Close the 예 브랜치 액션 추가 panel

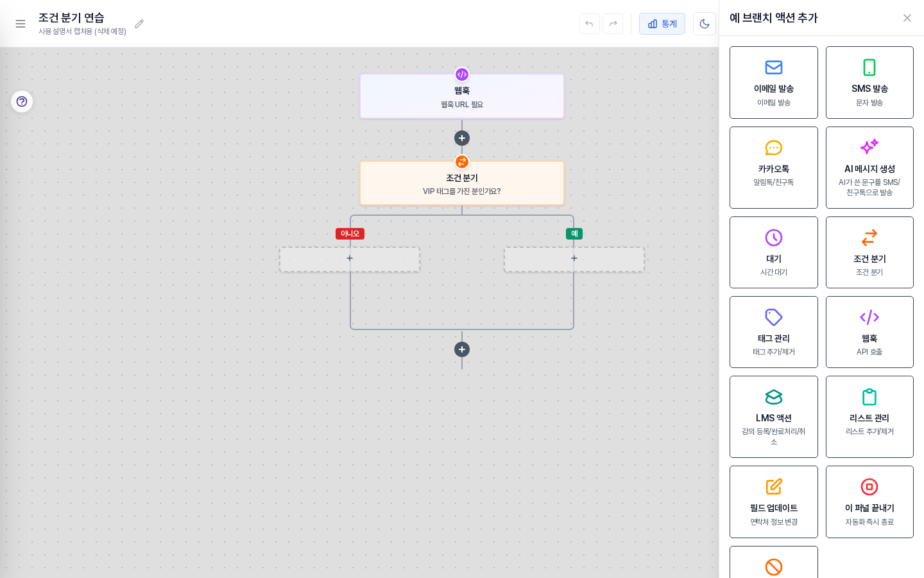point(907,18)
